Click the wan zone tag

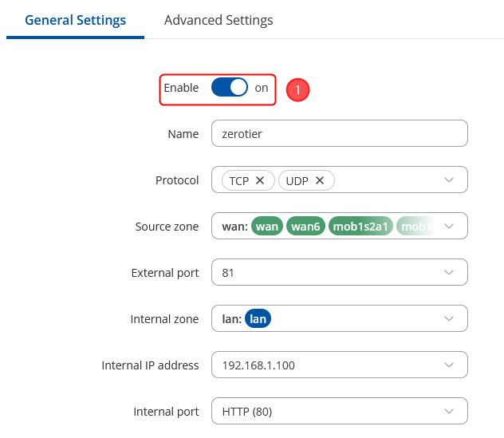pyautogui.click(x=267, y=227)
